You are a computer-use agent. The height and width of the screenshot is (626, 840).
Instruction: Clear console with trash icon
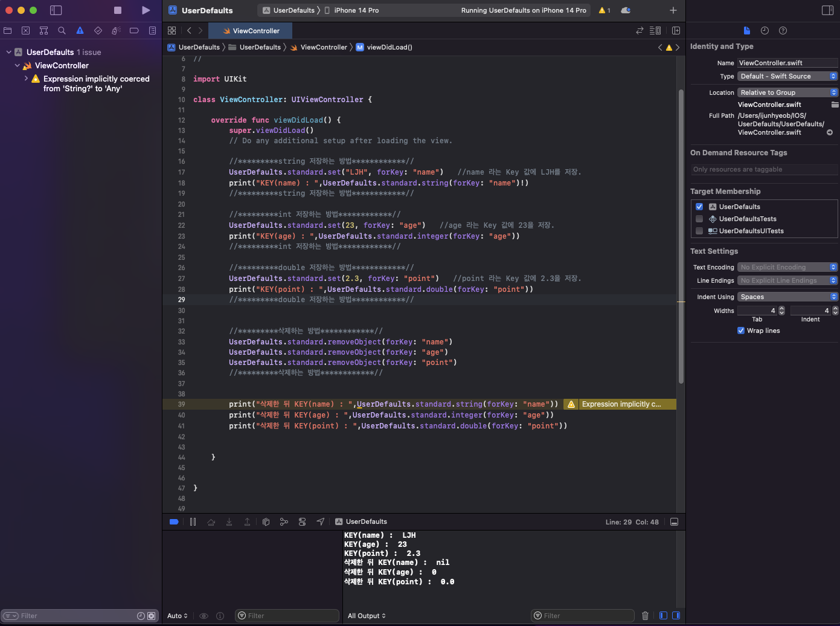click(645, 616)
